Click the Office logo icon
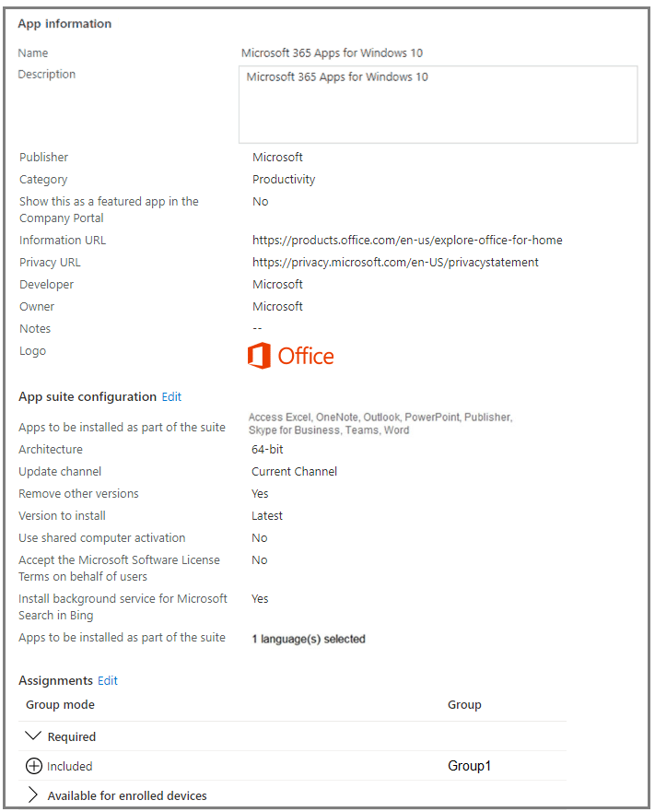655x812 pixels. point(290,356)
